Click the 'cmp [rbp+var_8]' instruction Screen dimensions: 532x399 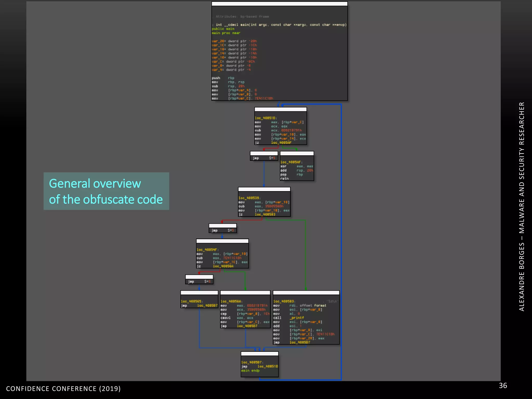pyautogui.click(x=245, y=314)
